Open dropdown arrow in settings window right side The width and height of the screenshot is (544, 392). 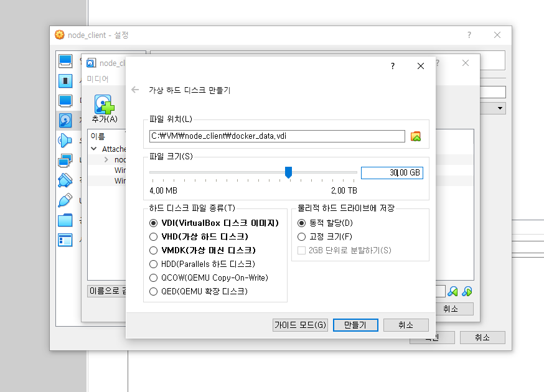pyautogui.click(x=500, y=108)
